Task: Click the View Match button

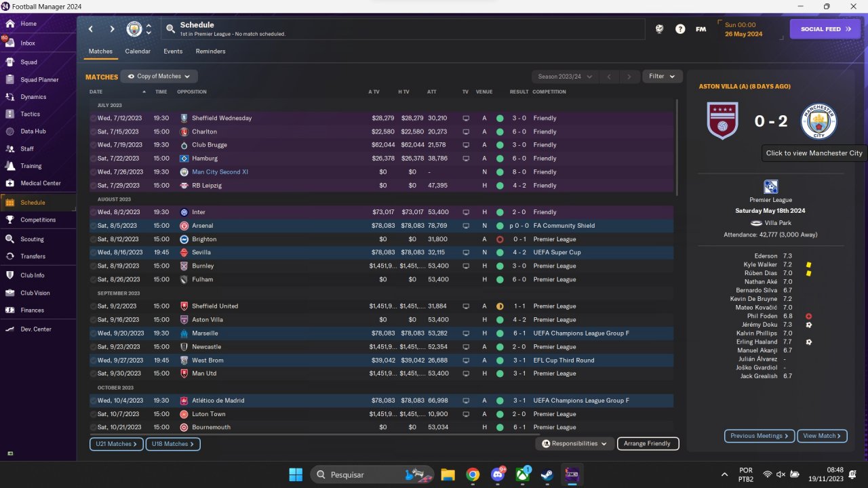Action: click(822, 436)
